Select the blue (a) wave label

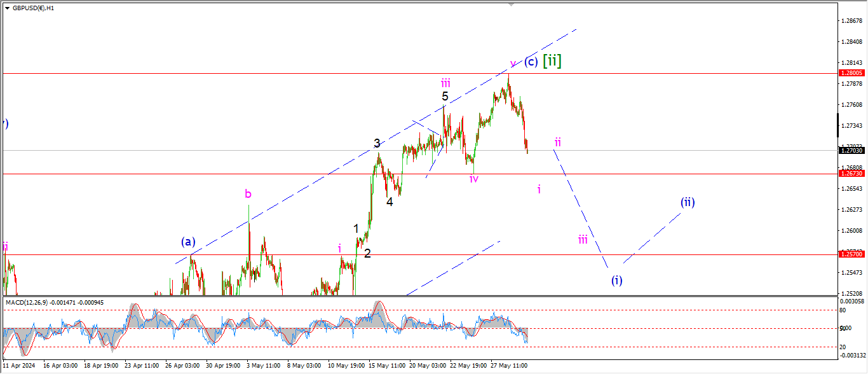pos(188,241)
